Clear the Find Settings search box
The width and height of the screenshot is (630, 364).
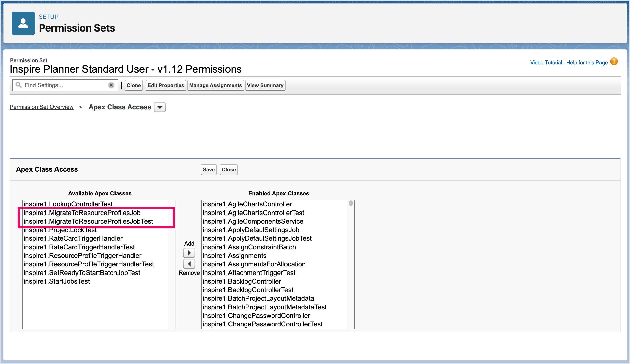pos(111,85)
